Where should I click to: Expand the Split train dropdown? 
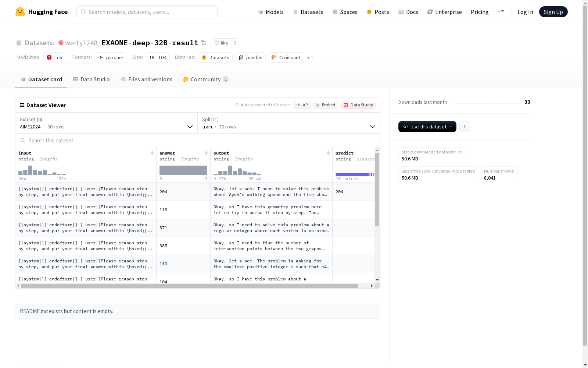click(x=289, y=123)
